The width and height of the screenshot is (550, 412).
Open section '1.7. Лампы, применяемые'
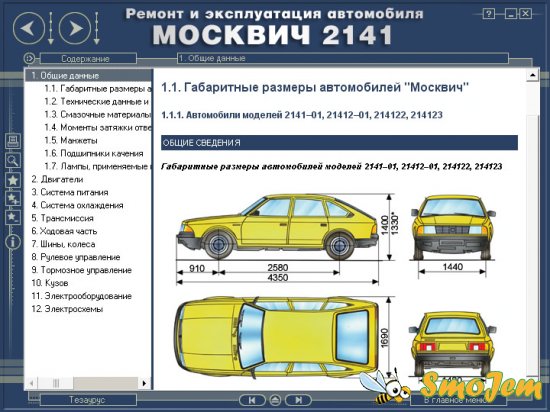pyautogui.click(x=98, y=166)
